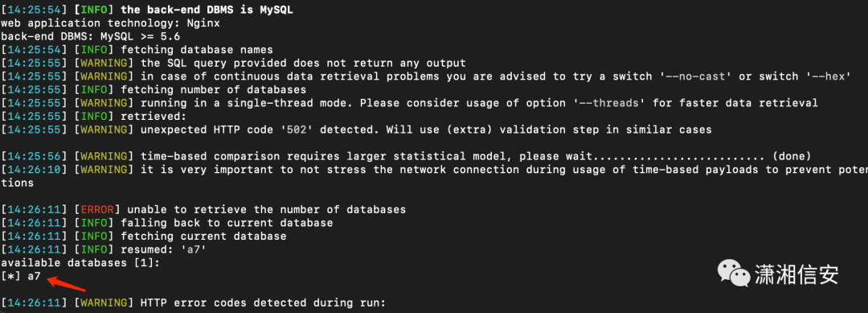Click the 潇湘信安 watermark text
This screenshot has width=868, height=313.
(x=796, y=274)
